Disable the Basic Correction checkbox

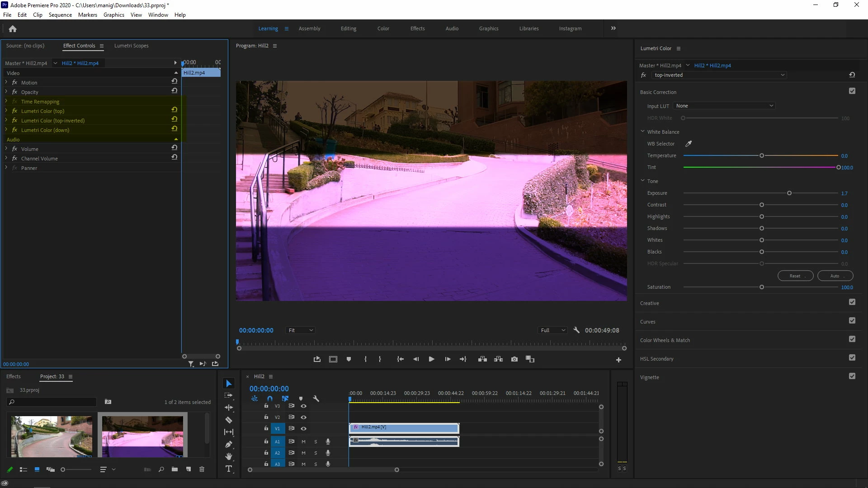[852, 91]
